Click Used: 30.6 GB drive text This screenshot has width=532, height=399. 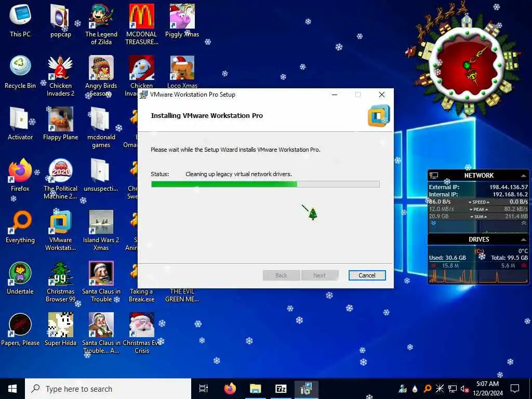pyautogui.click(x=447, y=258)
